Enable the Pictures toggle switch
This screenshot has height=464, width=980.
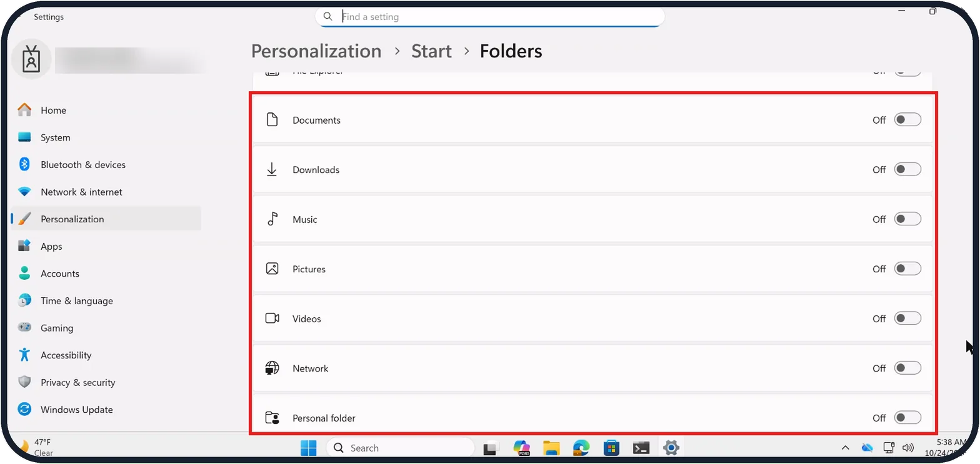(x=907, y=269)
